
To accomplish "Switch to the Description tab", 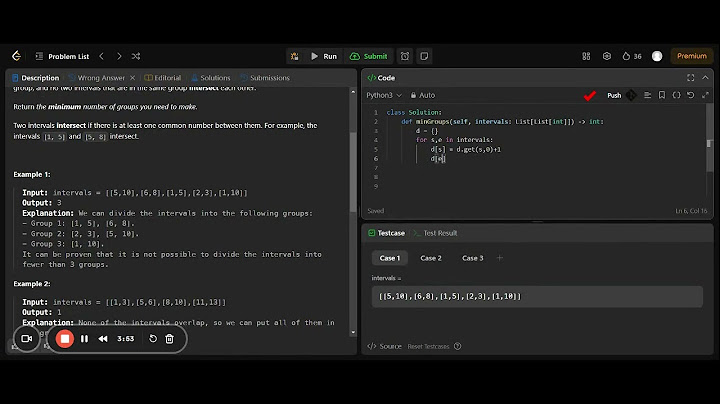I will (x=36, y=78).
